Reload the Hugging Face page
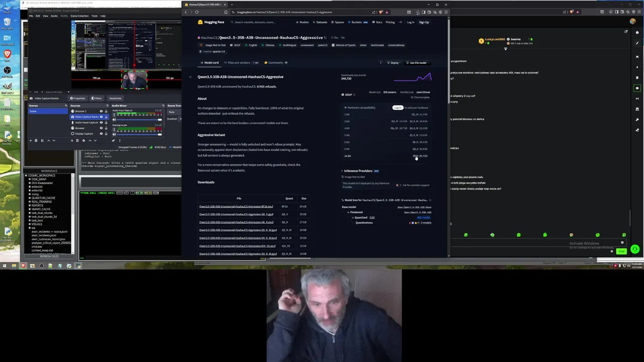This screenshot has height=362, width=644. click(197, 12)
